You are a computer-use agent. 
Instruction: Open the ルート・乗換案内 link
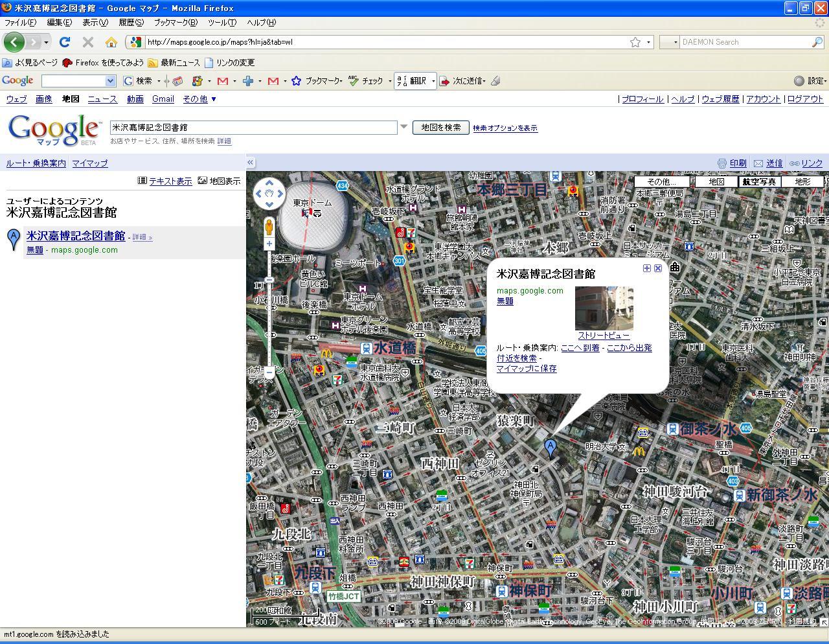36,163
